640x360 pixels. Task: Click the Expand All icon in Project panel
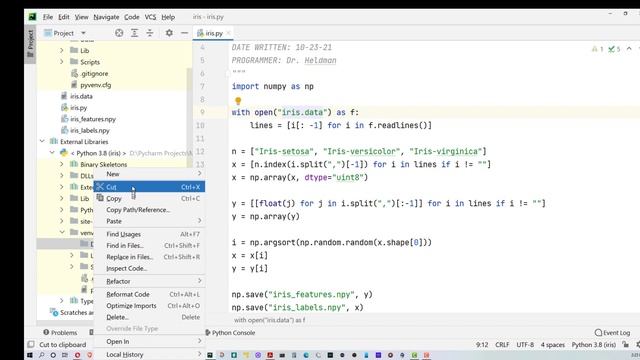pos(134,33)
